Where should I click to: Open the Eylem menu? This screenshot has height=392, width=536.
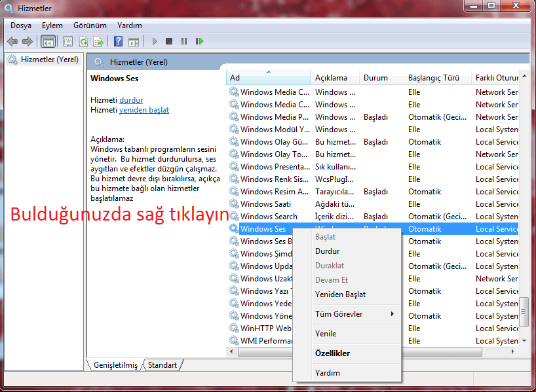tap(52, 26)
